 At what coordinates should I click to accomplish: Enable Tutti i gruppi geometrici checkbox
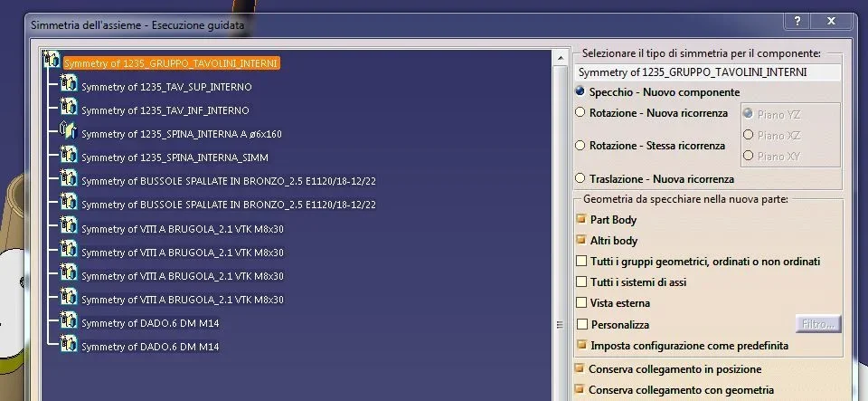pos(581,261)
